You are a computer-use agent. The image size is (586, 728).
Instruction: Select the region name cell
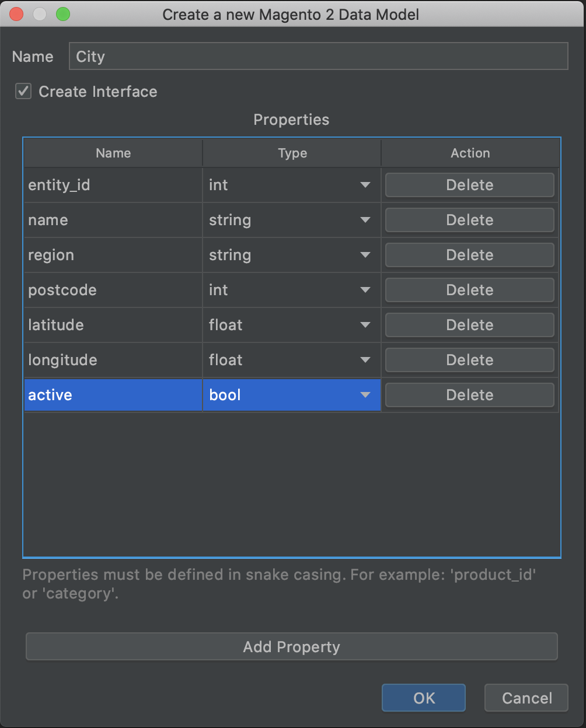113,255
